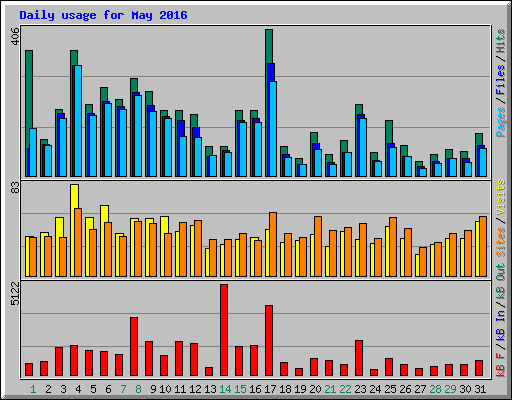Select day 2 on the x-axis
The width and height of the screenshot is (512, 400).
pyautogui.click(x=48, y=389)
